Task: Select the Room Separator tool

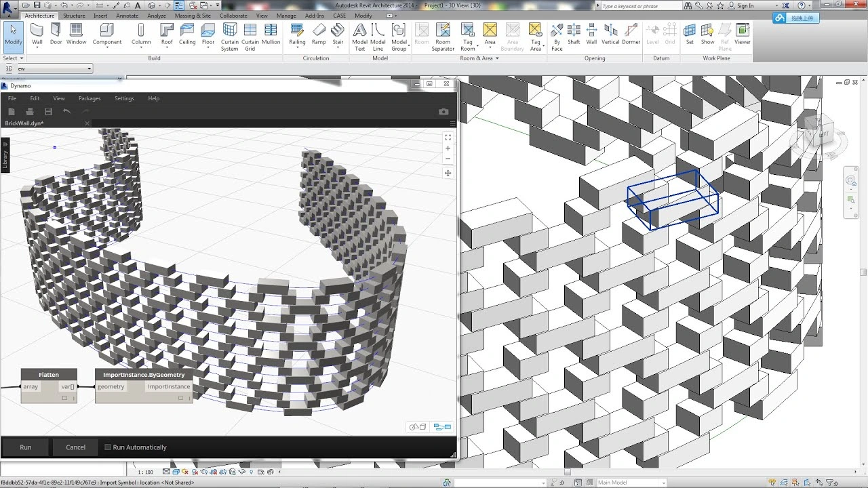Action: [443, 37]
